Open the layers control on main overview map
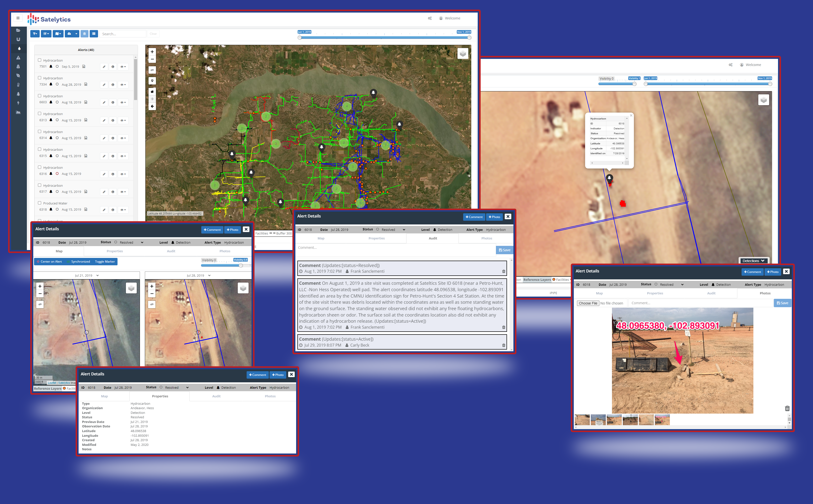The height and width of the screenshot is (504, 813). (463, 54)
